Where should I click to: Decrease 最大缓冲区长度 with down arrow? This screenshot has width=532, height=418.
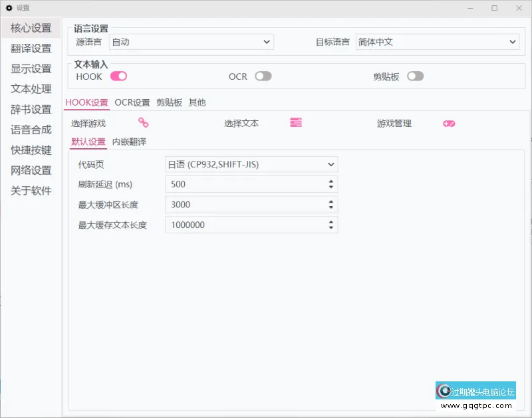click(331, 207)
